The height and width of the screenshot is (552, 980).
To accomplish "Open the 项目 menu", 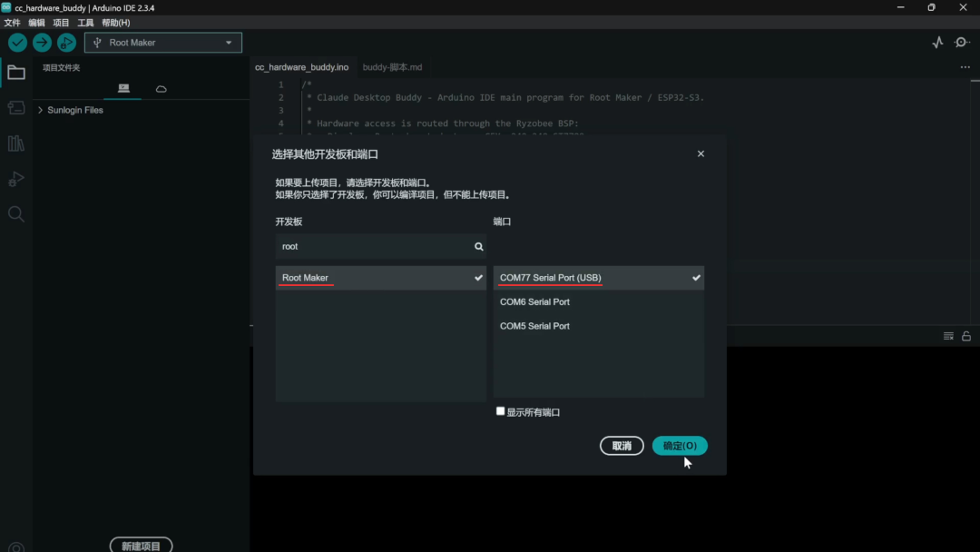I will (x=61, y=23).
